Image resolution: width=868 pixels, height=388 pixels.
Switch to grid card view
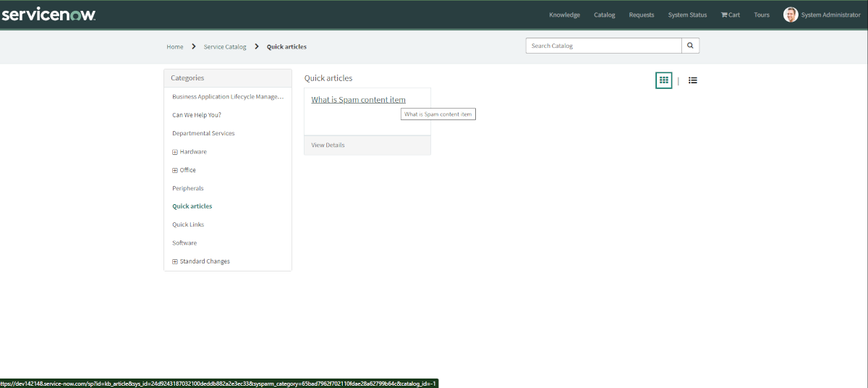click(x=663, y=80)
